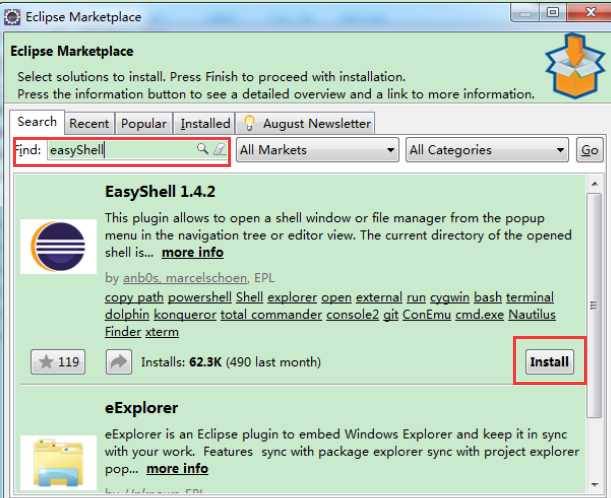Click the git tag link
The image size is (611, 498).
pos(390,315)
